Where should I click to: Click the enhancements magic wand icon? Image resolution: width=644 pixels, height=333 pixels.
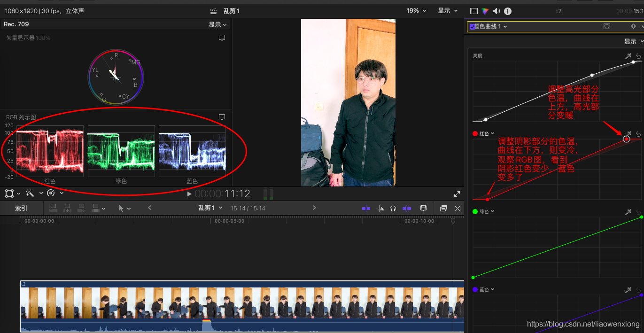(30, 193)
